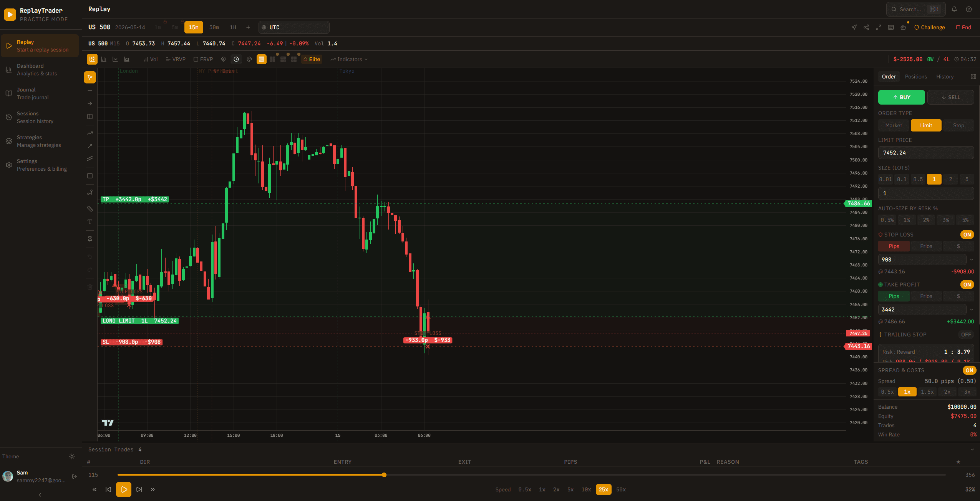Image resolution: width=980 pixels, height=501 pixels.
Task: Open the color palette theme icon
Action: pos(249,59)
